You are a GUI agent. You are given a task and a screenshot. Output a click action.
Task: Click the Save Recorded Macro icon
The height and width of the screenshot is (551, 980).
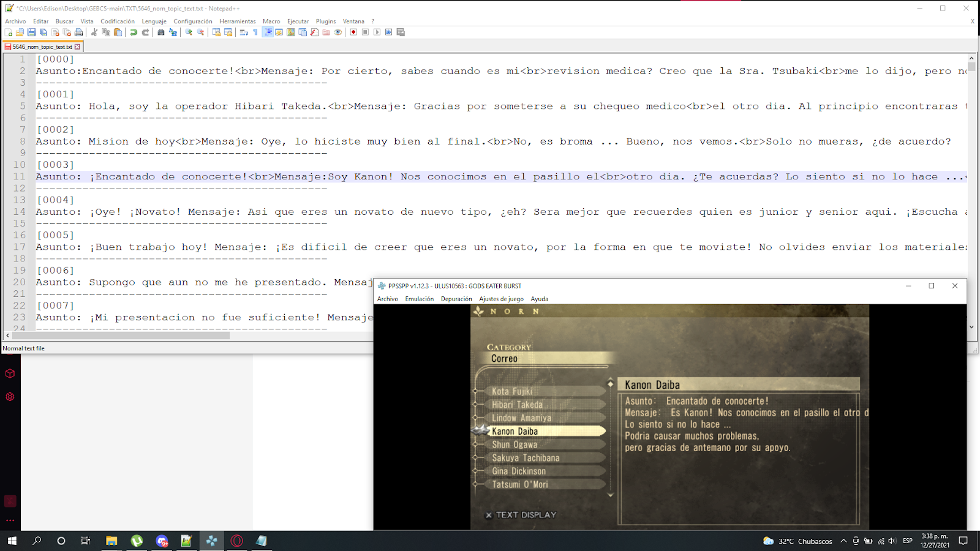coord(401,32)
